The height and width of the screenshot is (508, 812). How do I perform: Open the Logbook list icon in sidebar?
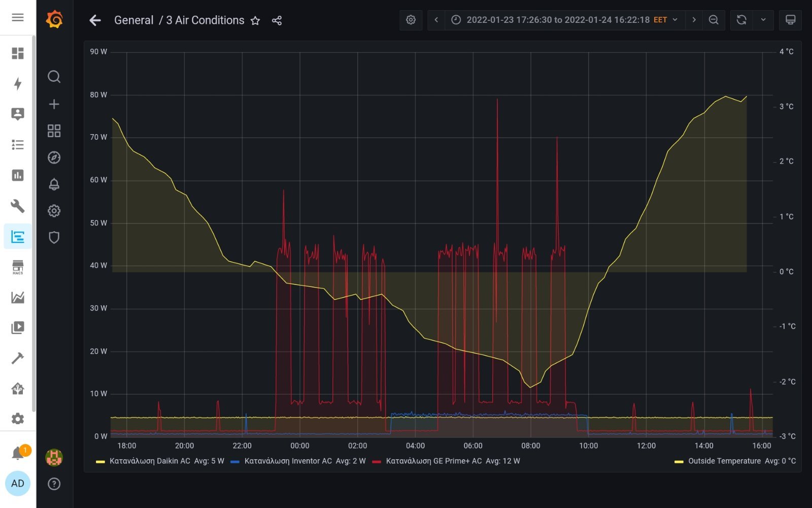18,145
